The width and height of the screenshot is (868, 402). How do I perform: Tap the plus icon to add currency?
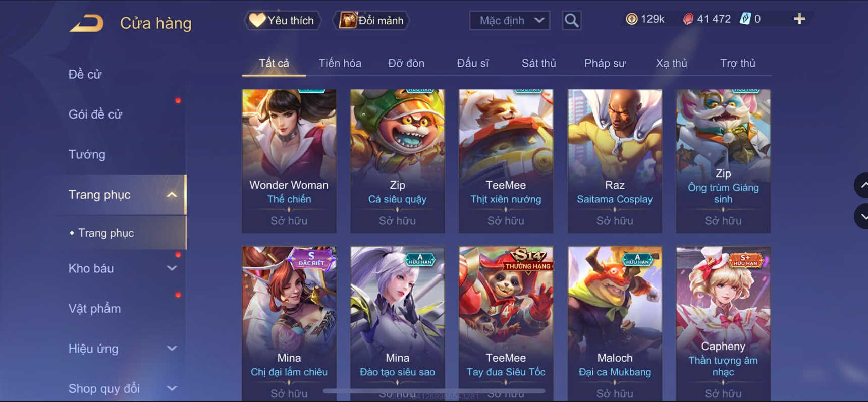799,19
